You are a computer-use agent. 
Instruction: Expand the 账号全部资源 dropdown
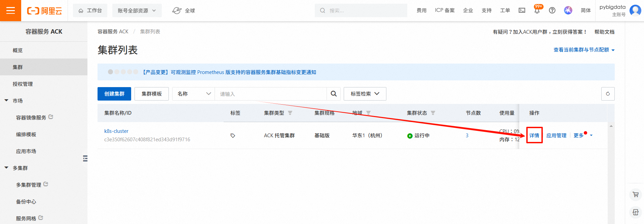tap(137, 10)
